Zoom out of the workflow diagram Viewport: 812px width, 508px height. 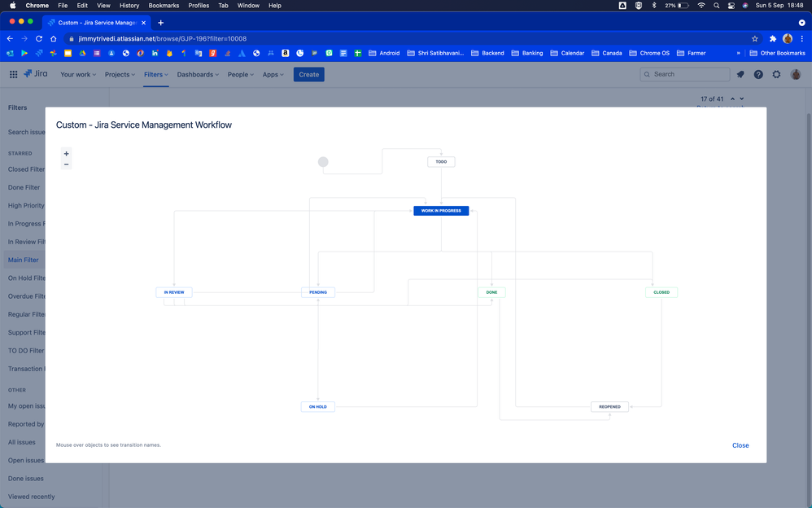pos(66,164)
